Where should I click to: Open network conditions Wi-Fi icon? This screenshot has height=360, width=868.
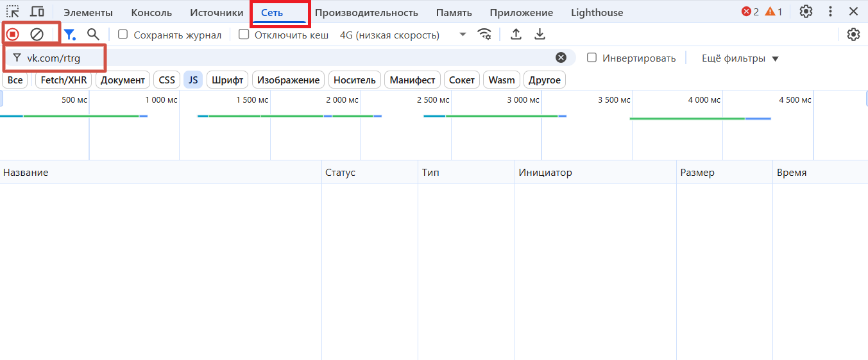[x=485, y=35]
